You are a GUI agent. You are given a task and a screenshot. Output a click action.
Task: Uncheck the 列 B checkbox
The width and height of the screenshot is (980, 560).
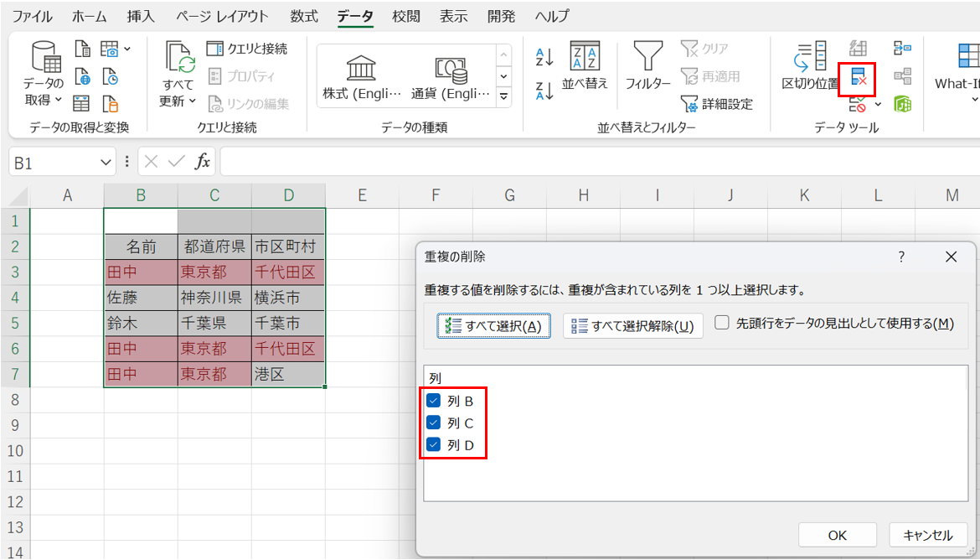point(434,401)
